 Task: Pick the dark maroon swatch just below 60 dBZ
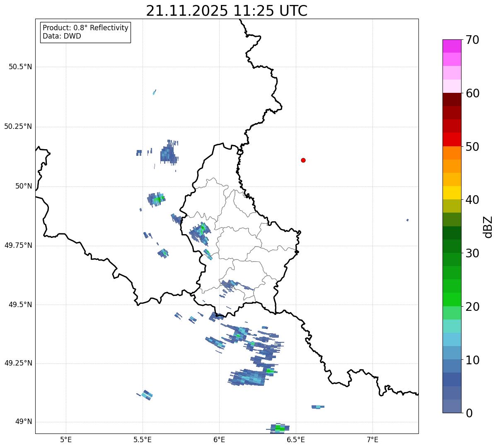pos(452,99)
